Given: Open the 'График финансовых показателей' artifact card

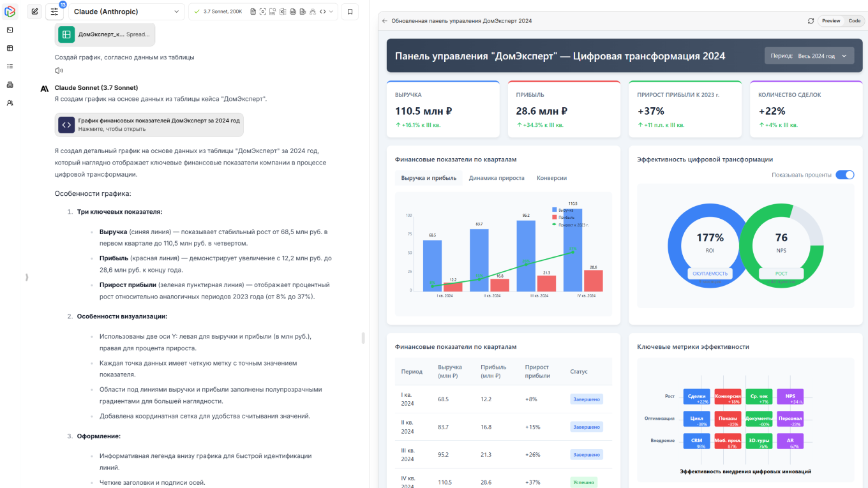Looking at the screenshot, I should (149, 124).
